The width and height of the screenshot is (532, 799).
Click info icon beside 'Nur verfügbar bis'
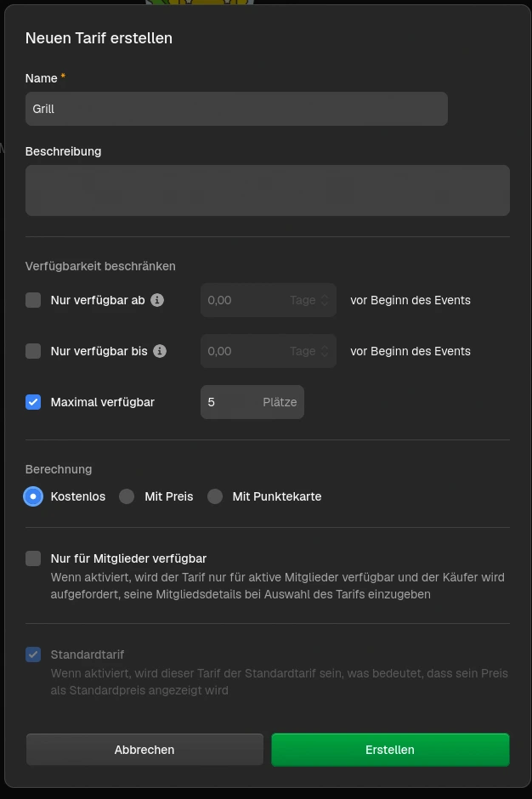(x=160, y=351)
